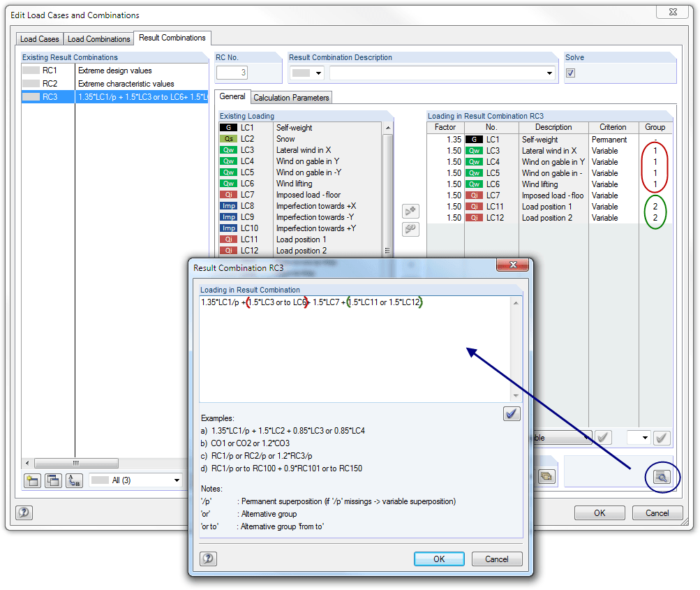
Task: Switch to the Load Combinations tab
Action: [x=98, y=38]
